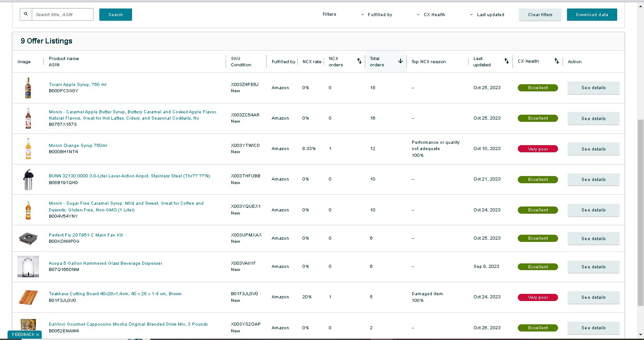Open Teakhaus Cutting Board thumbnail
644x340 pixels.
pyautogui.click(x=28, y=297)
